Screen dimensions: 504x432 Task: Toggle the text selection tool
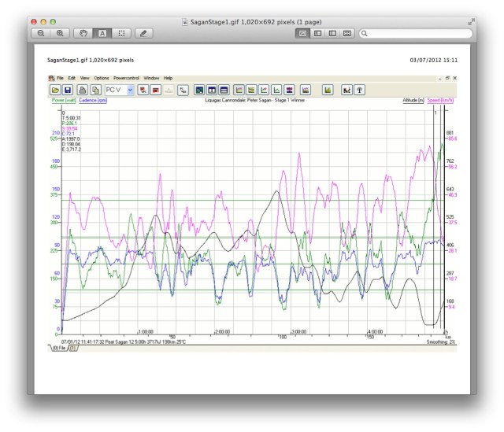click(102, 34)
